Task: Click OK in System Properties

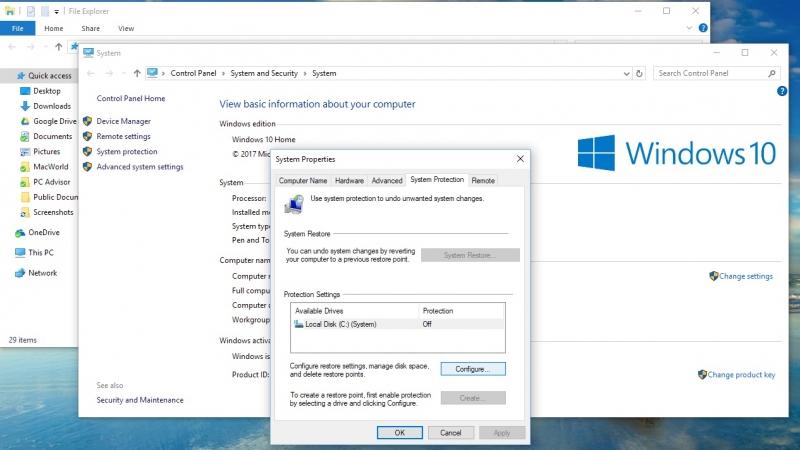Action: (399, 433)
